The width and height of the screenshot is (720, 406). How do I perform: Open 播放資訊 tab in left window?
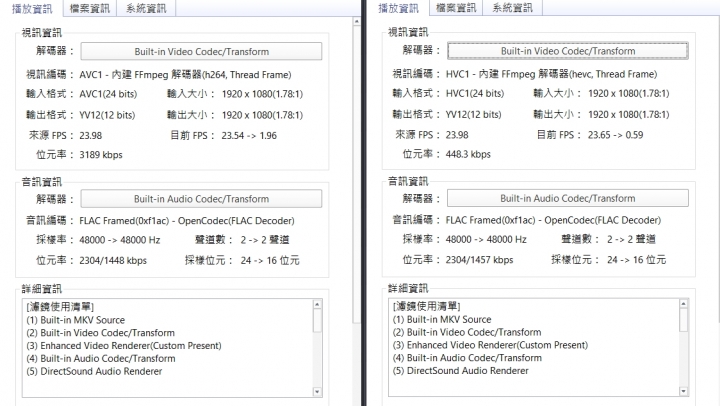(x=32, y=8)
